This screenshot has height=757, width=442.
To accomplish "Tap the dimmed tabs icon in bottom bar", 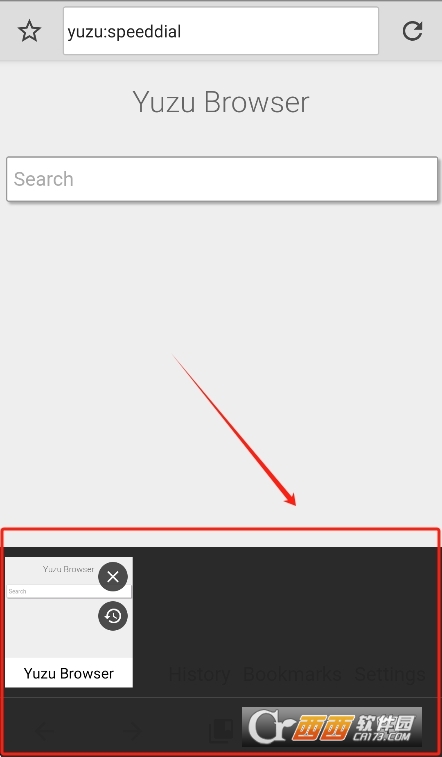I will (221, 731).
